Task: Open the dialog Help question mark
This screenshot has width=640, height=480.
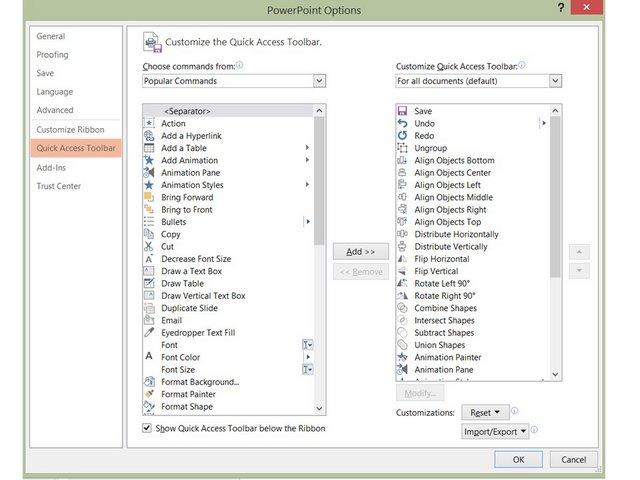Action: coord(561,7)
